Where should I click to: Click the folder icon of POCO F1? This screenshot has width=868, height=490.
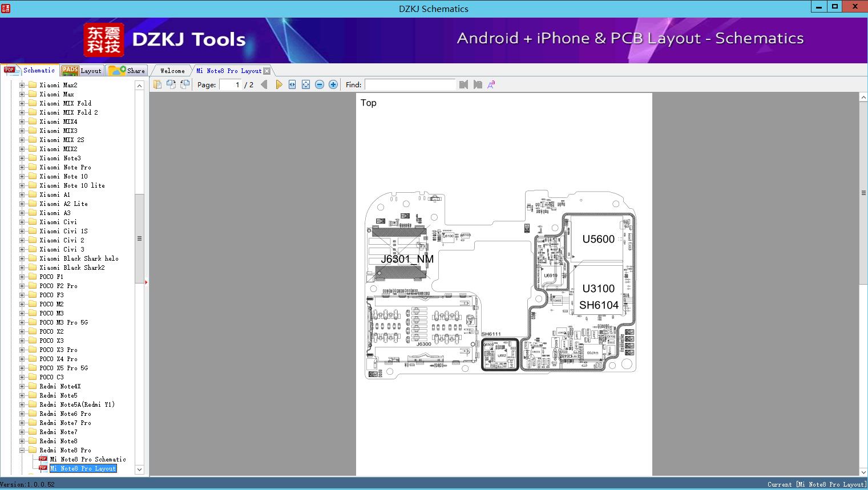pyautogui.click(x=33, y=277)
